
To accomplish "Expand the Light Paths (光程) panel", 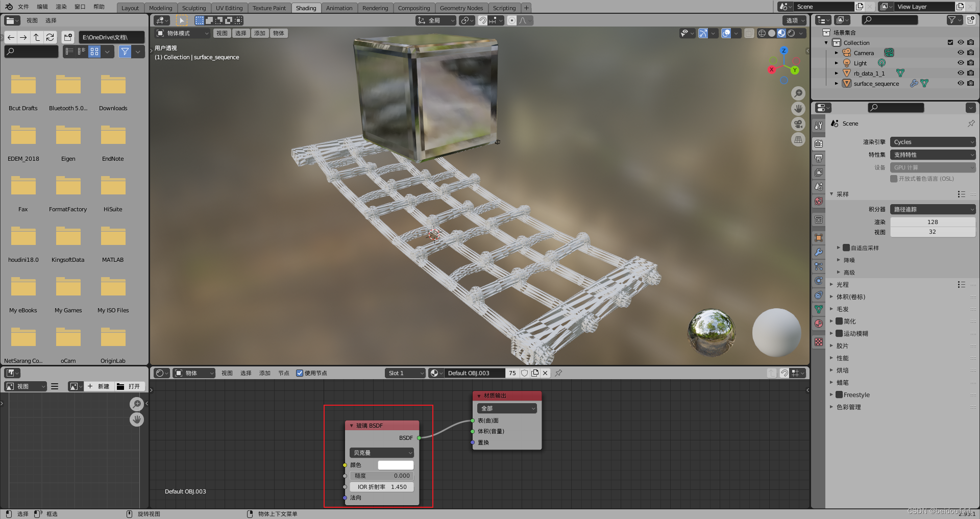I will (x=842, y=285).
